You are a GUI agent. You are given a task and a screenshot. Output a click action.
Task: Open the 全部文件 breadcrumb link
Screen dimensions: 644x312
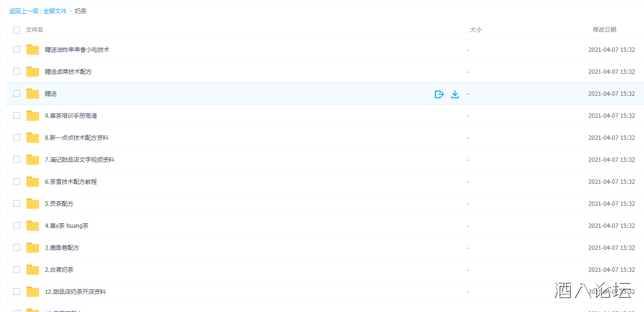point(55,11)
